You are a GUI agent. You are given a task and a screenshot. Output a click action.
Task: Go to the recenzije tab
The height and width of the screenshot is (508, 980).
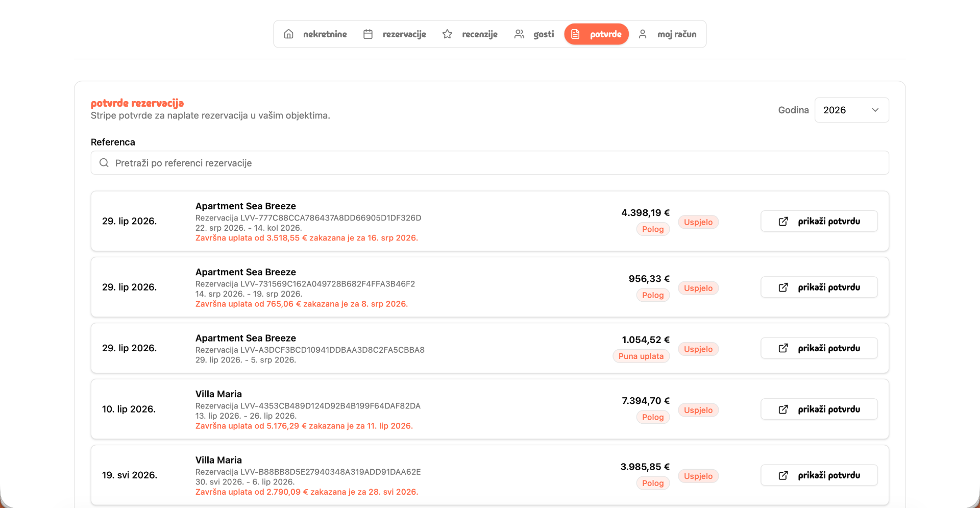(470, 34)
